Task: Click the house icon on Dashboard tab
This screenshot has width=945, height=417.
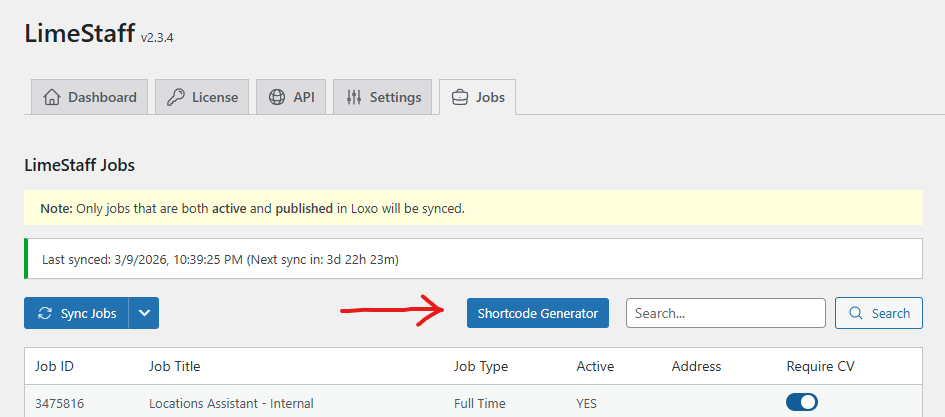Action: tap(51, 97)
